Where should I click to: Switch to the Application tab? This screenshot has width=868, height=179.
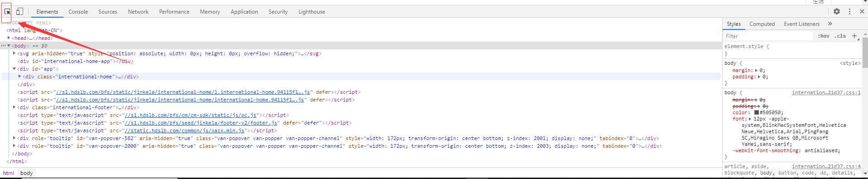pyautogui.click(x=244, y=12)
